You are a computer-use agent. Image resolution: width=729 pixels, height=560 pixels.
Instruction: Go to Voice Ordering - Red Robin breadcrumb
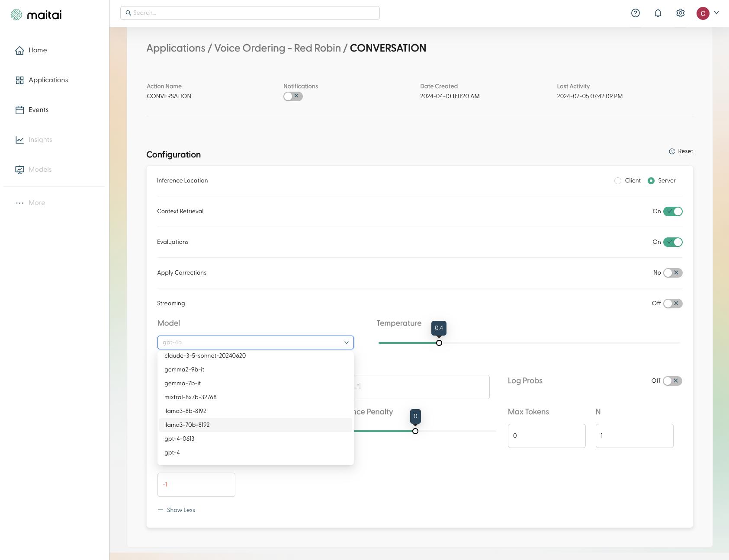tap(277, 48)
